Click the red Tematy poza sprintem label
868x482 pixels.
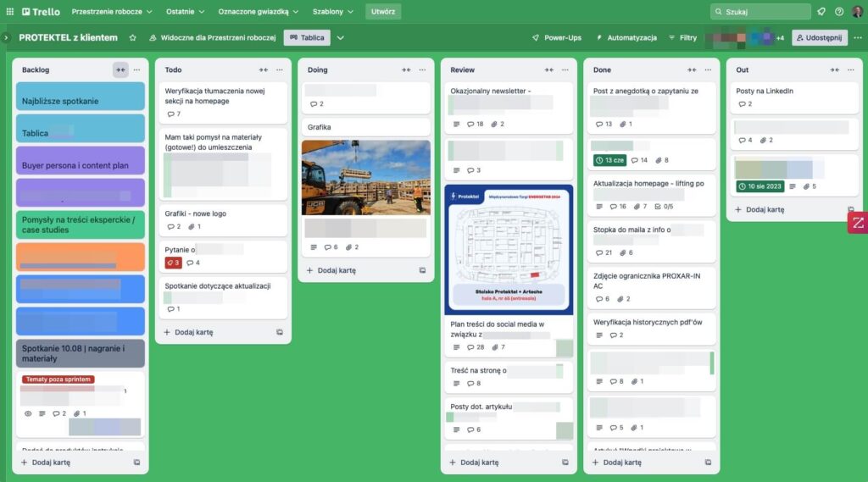58,379
